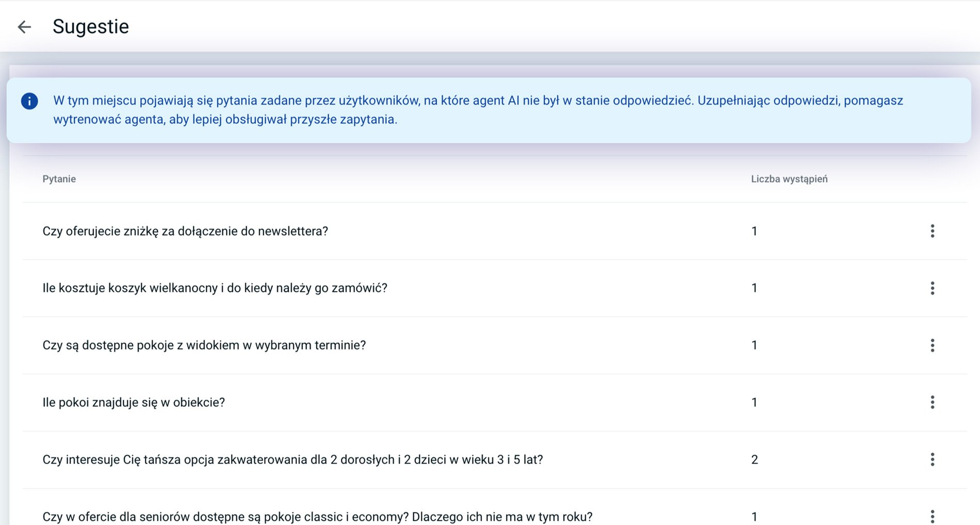Image resolution: width=980 pixels, height=525 pixels.
Task: Open kebab menu for pokoje z widokiem row
Action: (932, 345)
